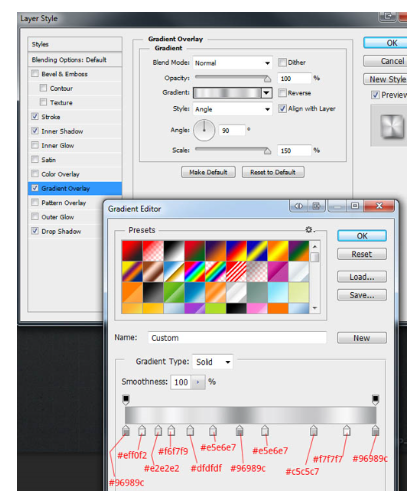418x491 pixels.
Task: Click the Save... button
Action: [362, 295]
